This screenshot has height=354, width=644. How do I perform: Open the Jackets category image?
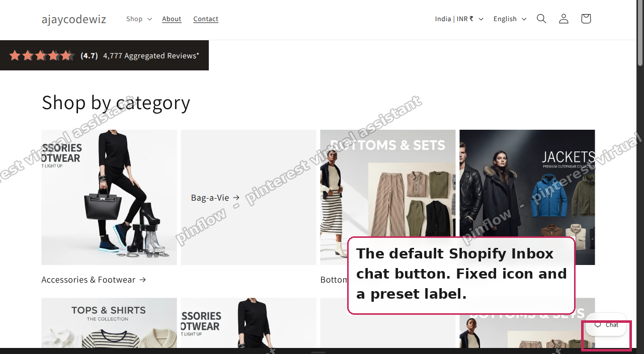(527, 183)
